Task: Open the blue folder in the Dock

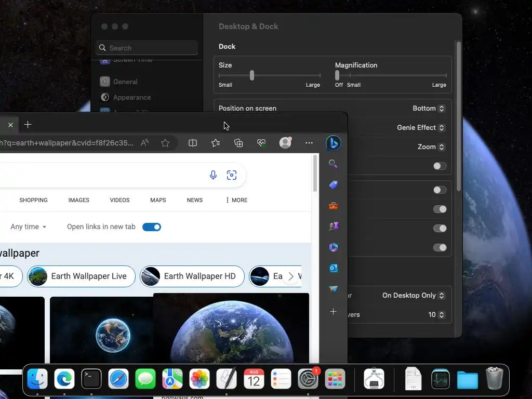Action: [467, 380]
